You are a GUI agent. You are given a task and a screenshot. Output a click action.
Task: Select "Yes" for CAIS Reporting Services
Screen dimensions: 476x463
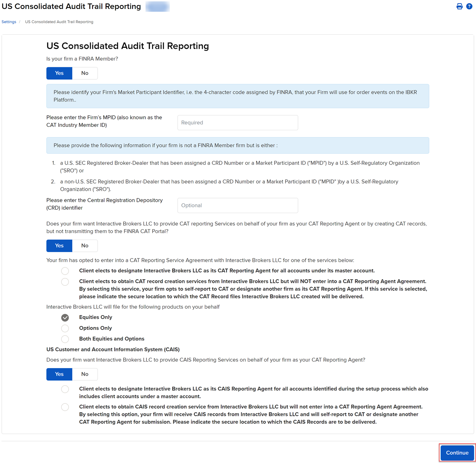click(x=59, y=374)
